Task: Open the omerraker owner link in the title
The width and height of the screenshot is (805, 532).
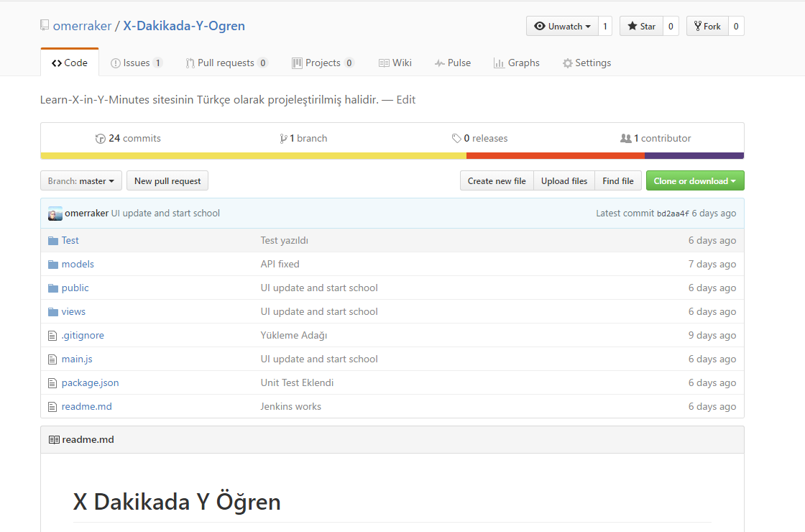Action: (x=82, y=26)
